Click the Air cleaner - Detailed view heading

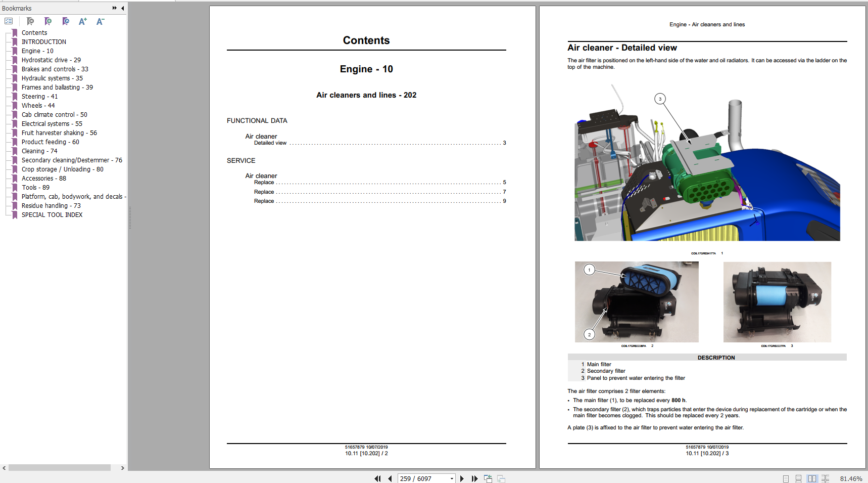tap(622, 48)
